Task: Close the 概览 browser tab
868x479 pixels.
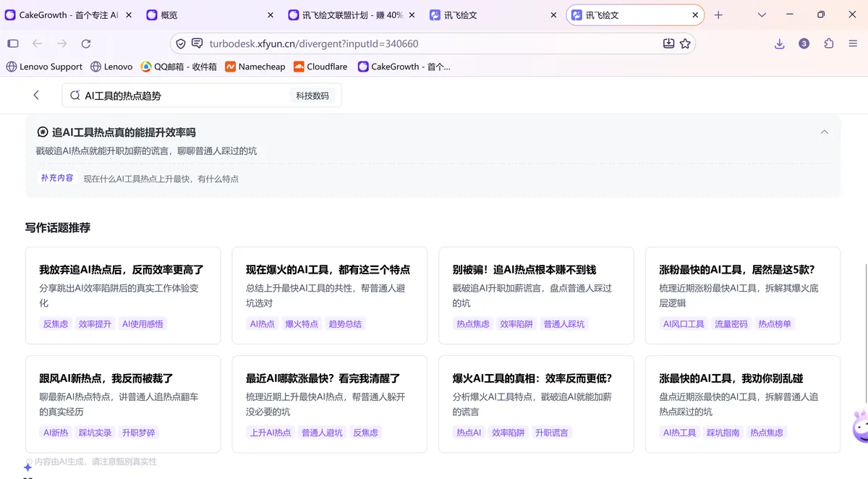Action: [x=271, y=14]
